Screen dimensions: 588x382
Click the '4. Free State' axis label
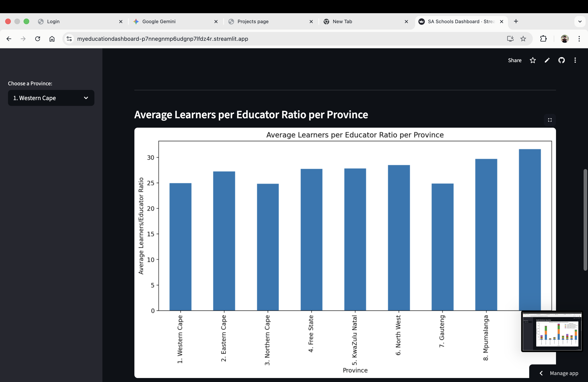311,334
